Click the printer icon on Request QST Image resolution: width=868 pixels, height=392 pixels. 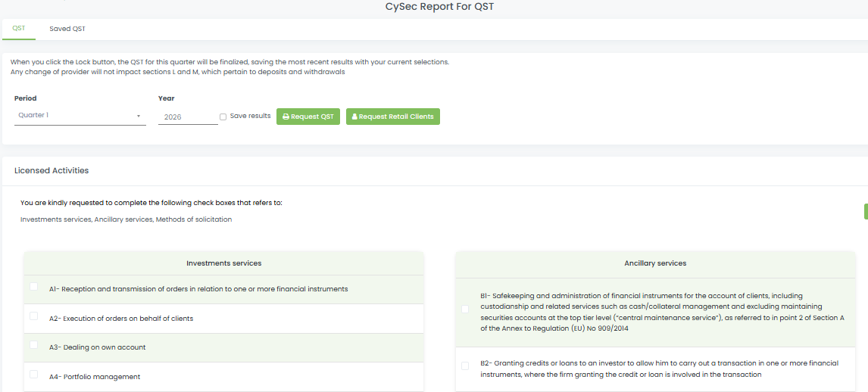point(286,117)
